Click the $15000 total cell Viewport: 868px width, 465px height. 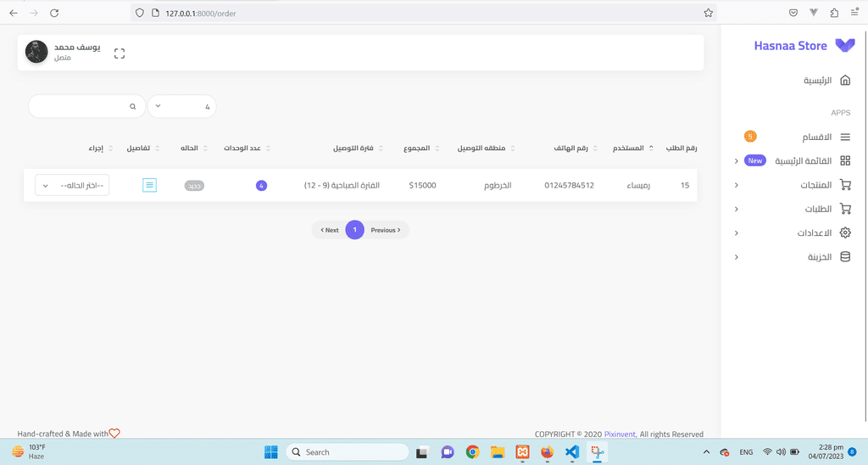422,185
